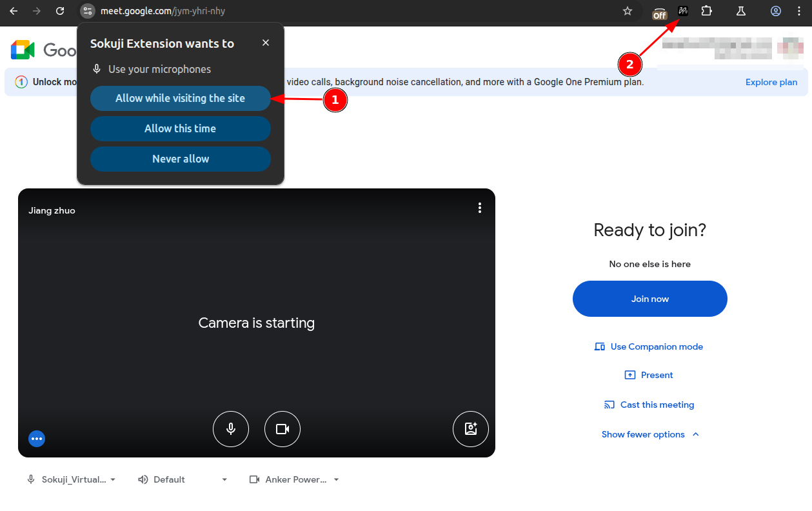The image size is (812, 511).
Task: Click Google One icon in banner
Action: coord(21,82)
